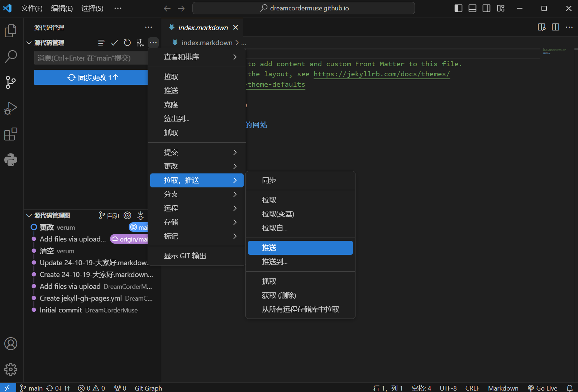Click the commit message input field

tap(91, 58)
